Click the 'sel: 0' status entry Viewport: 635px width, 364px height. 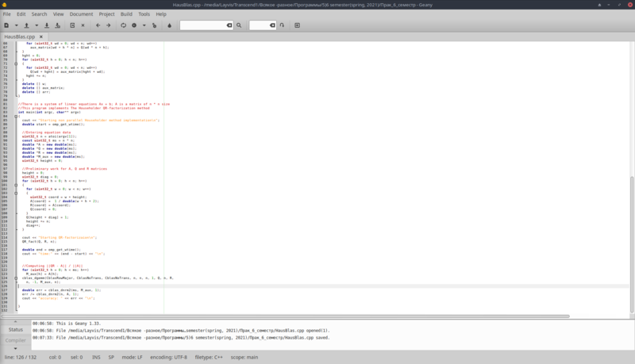click(x=76, y=357)
